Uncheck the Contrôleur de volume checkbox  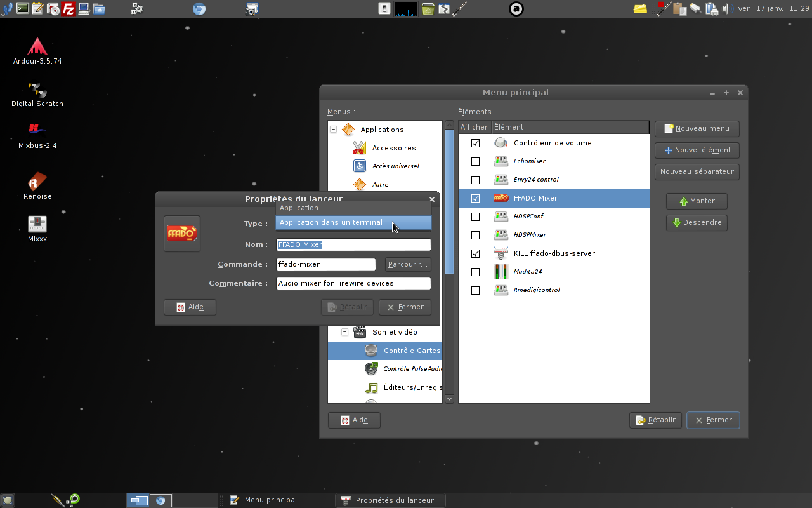tap(475, 144)
